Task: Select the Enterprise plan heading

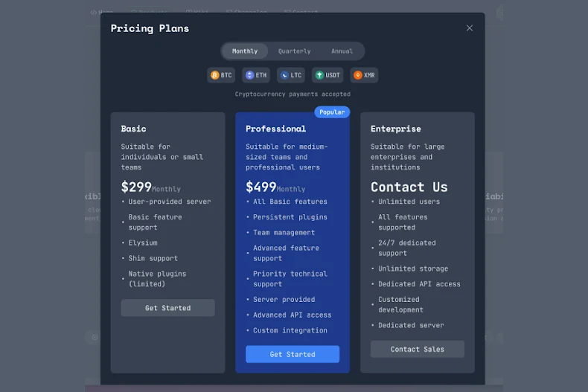Action: pyautogui.click(x=396, y=129)
